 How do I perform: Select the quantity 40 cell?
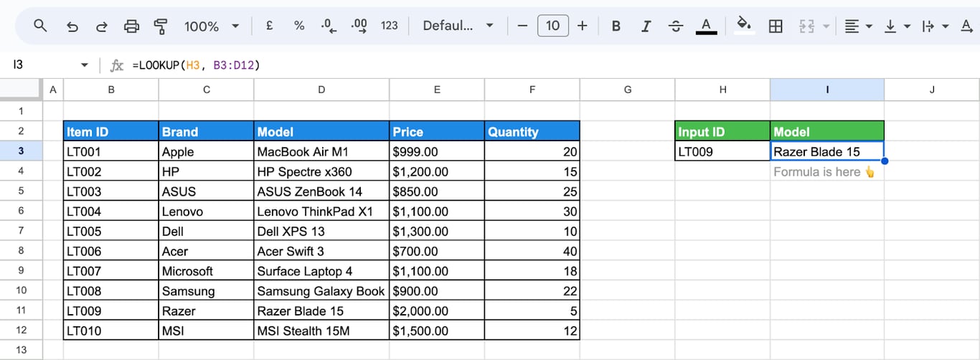pyautogui.click(x=532, y=251)
